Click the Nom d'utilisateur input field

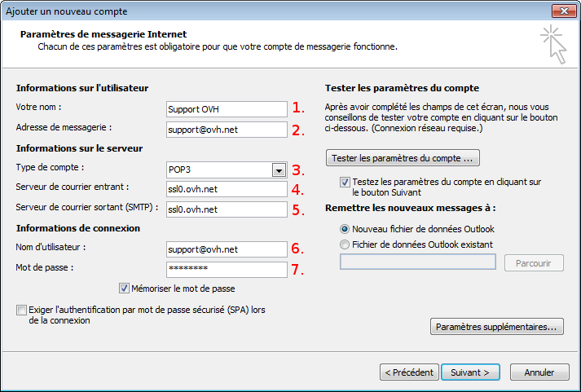[x=226, y=249]
